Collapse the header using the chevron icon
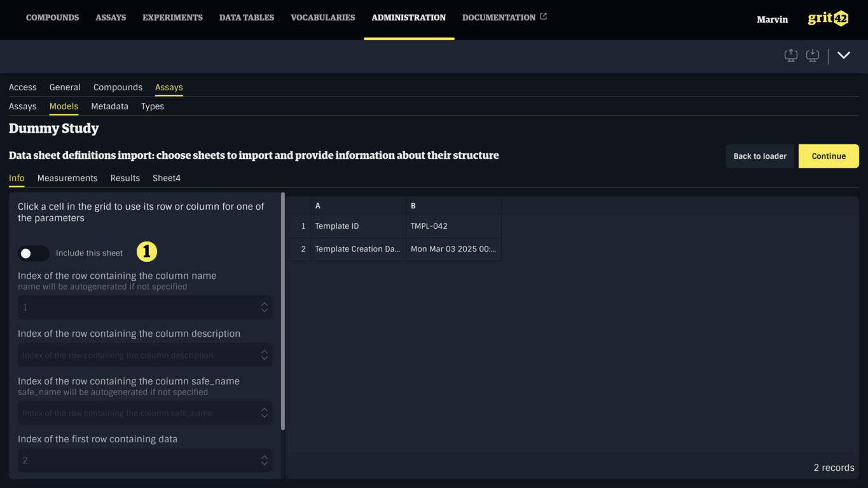Screen dimensions: 868x488 click(844, 55)
